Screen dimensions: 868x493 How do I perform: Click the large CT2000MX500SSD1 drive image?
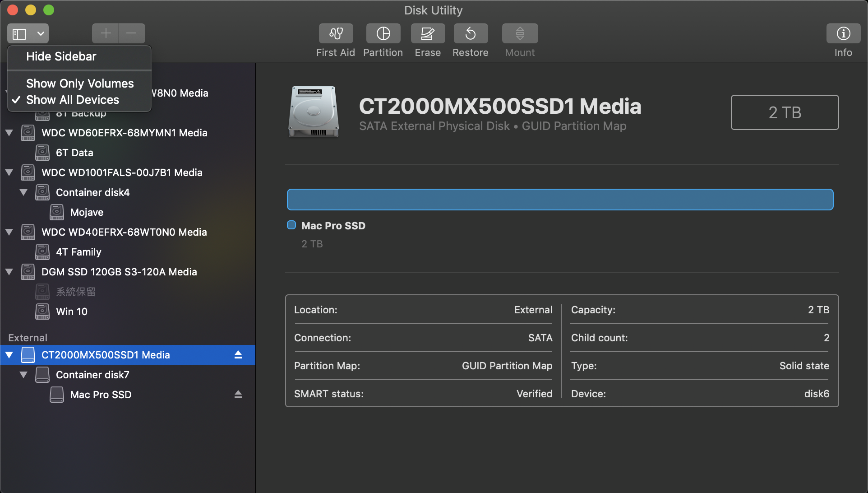point(314,112)
